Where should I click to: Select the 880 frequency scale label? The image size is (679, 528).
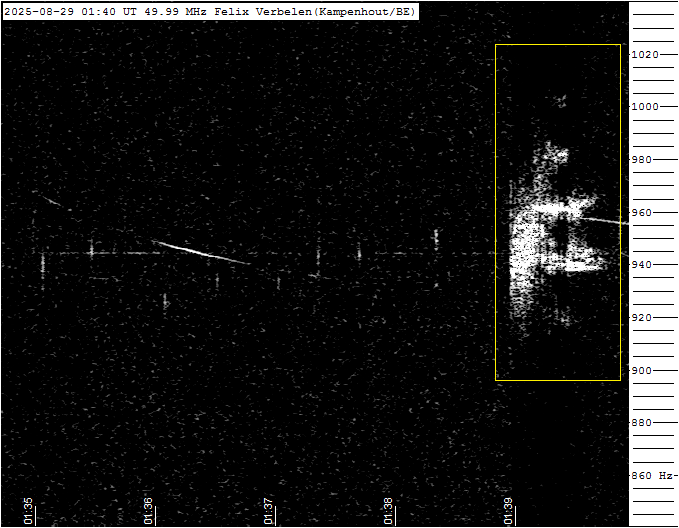pyautogui.click(x=642, y=423)
